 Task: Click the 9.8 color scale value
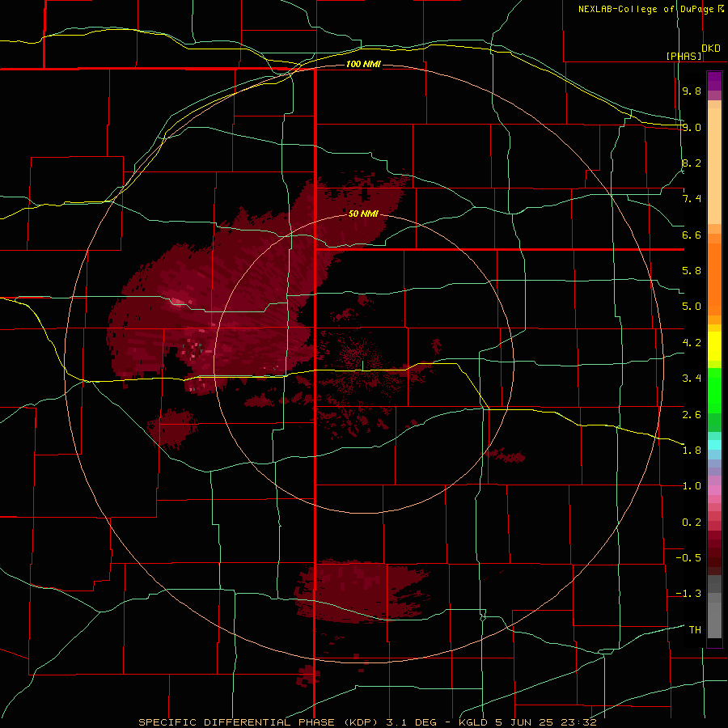coord(692,91)
